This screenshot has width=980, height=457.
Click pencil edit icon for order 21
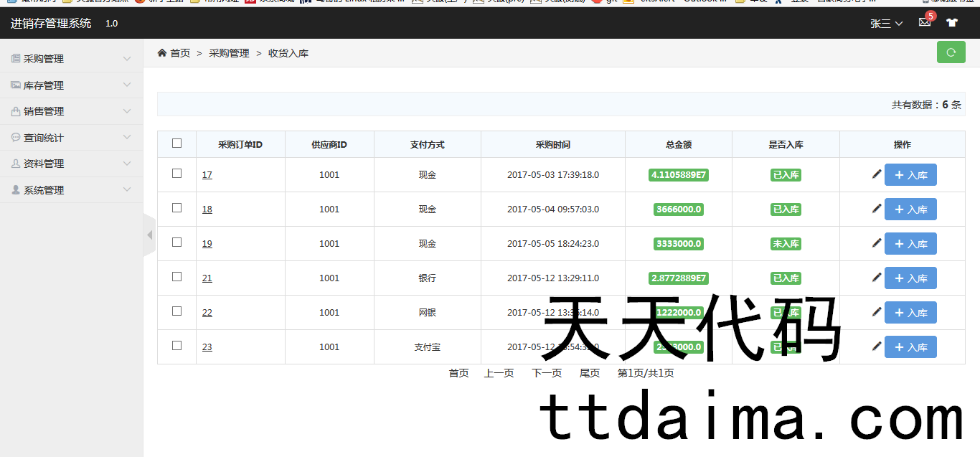coord(876,278)
